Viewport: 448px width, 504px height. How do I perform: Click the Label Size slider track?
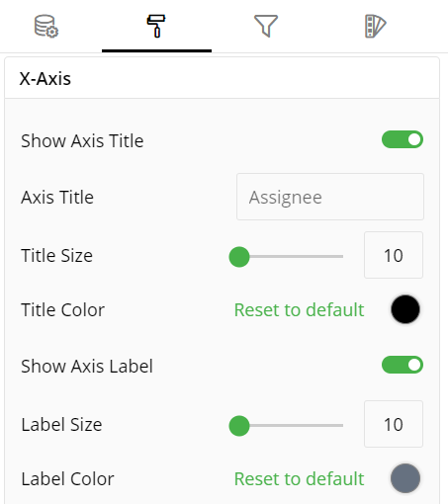[x=286, y=425]
